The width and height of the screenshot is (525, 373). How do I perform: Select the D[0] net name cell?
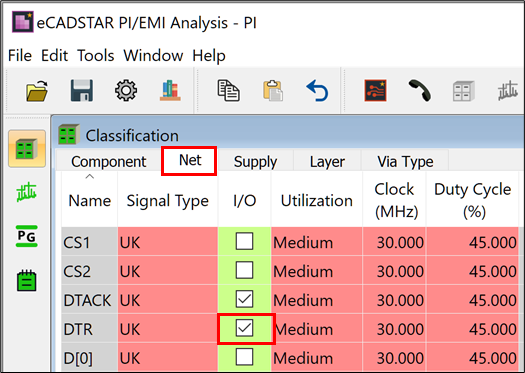click(89, 357)
